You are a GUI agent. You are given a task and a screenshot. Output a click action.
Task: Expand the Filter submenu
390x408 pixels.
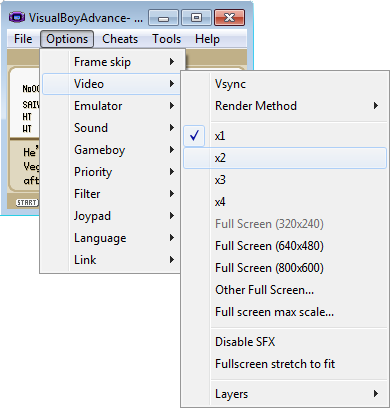[x=112, y=194]
